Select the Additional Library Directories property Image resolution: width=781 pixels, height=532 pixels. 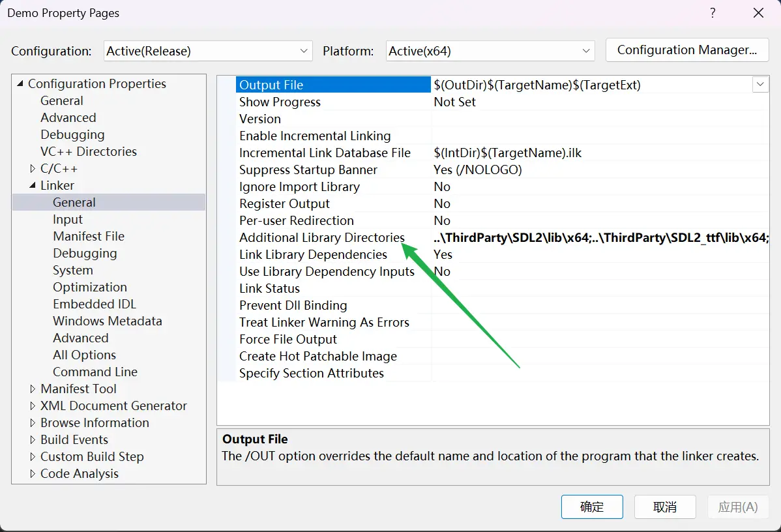pyautogui.click(x=321, y=237)
